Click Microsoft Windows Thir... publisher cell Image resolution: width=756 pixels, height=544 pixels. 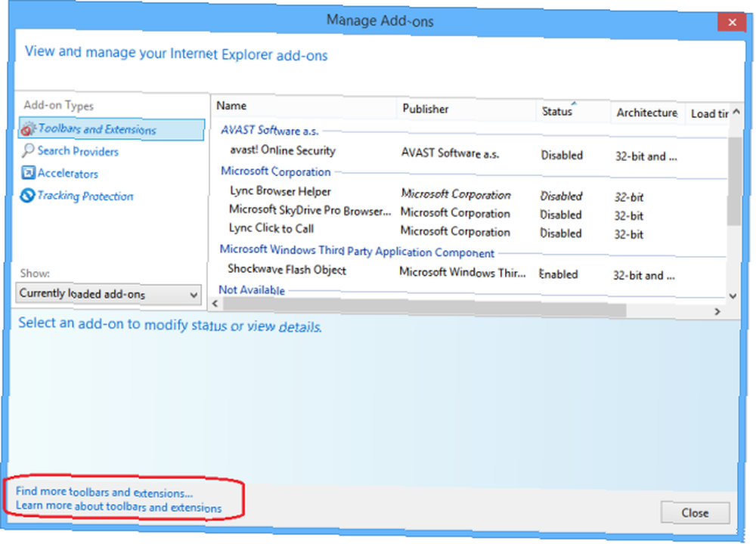click(463, 272)
